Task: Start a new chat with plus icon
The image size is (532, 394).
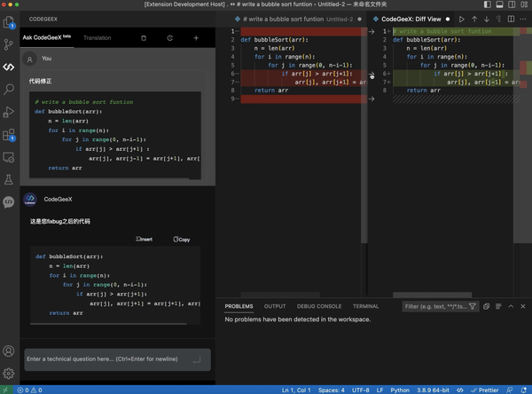Action: coord(196,38)
